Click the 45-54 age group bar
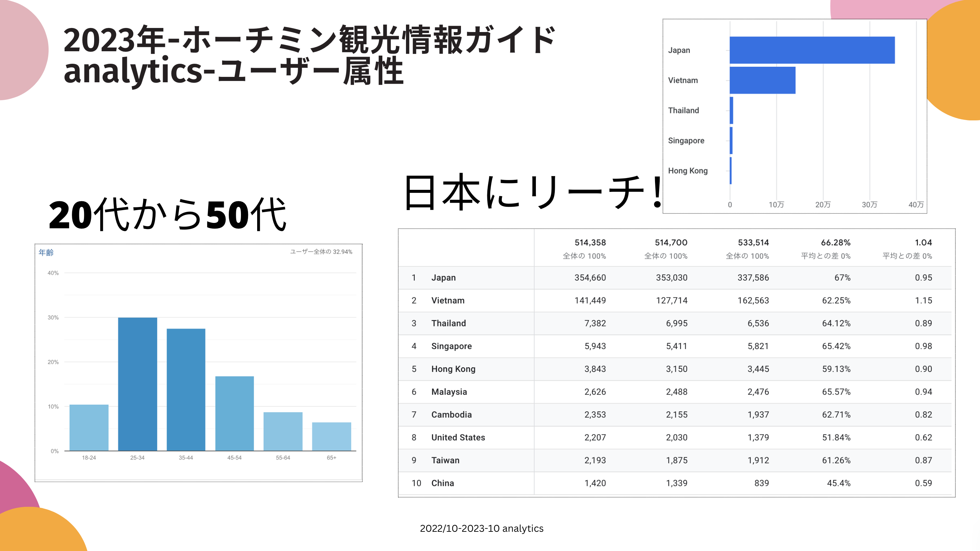This screenshot has height=551, width=980. (234, 413)
